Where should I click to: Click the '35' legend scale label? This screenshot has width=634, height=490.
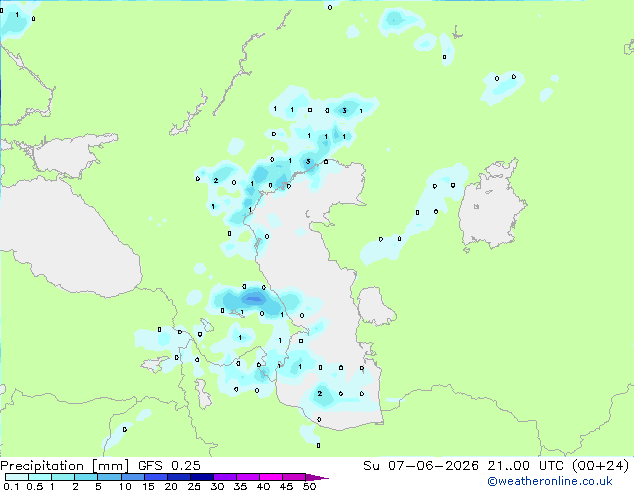click(x=241, y=486)
